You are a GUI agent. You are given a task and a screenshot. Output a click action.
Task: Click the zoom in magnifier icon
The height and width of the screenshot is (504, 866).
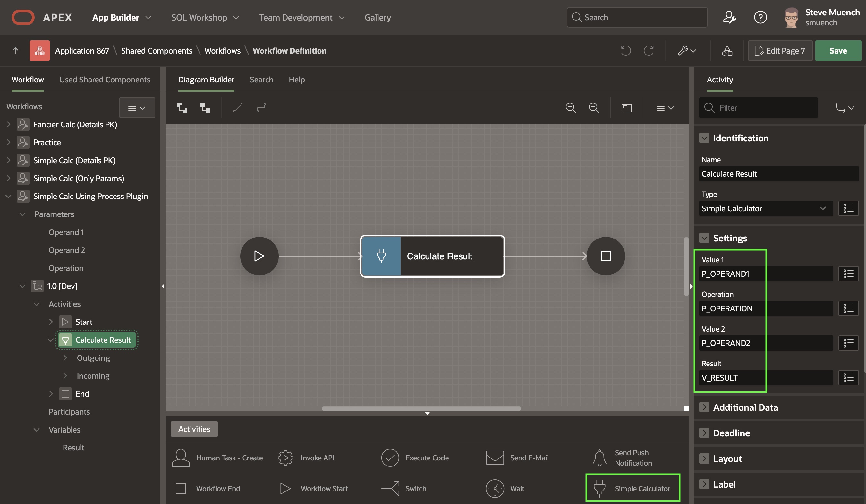(571, 107)
